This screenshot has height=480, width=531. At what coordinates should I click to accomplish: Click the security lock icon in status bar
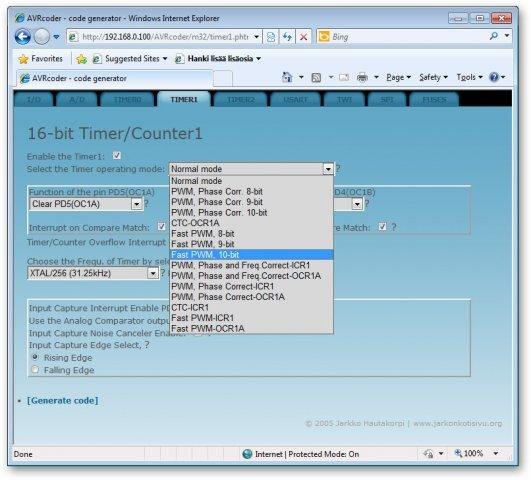point(428,453)
